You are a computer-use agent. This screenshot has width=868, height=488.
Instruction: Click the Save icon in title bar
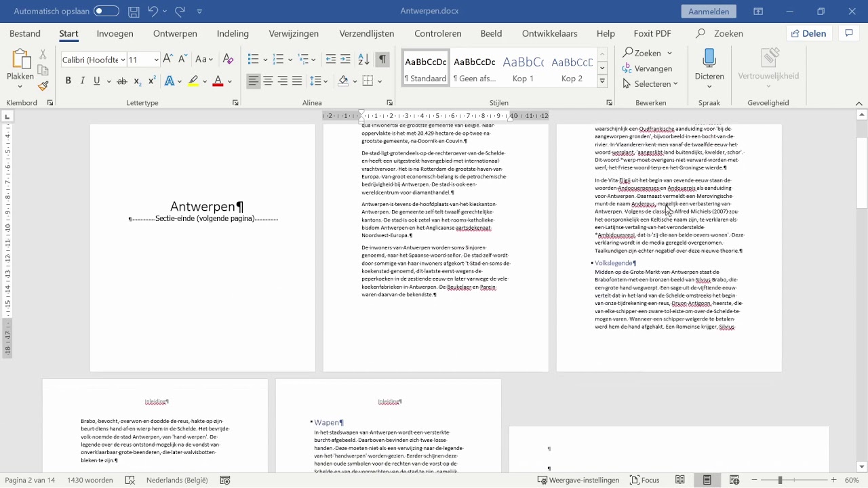click(x=134, y=12)
